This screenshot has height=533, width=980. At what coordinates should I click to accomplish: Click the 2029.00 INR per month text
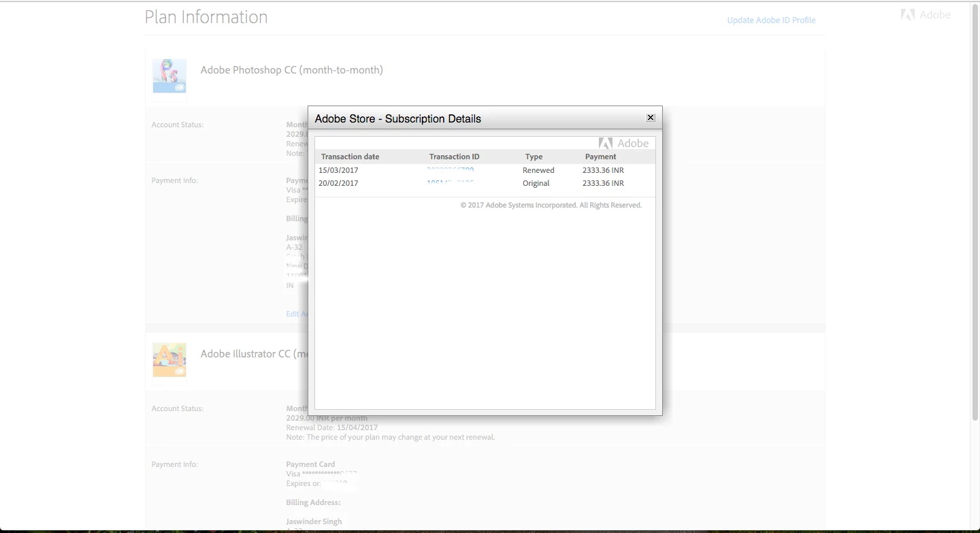(327, 418)
